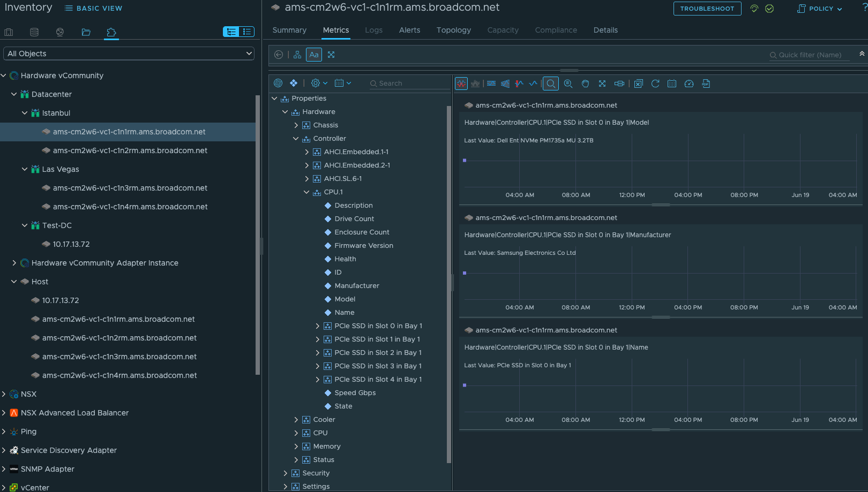Export charts as PDF
868x492 pixels.
[706, 84]
